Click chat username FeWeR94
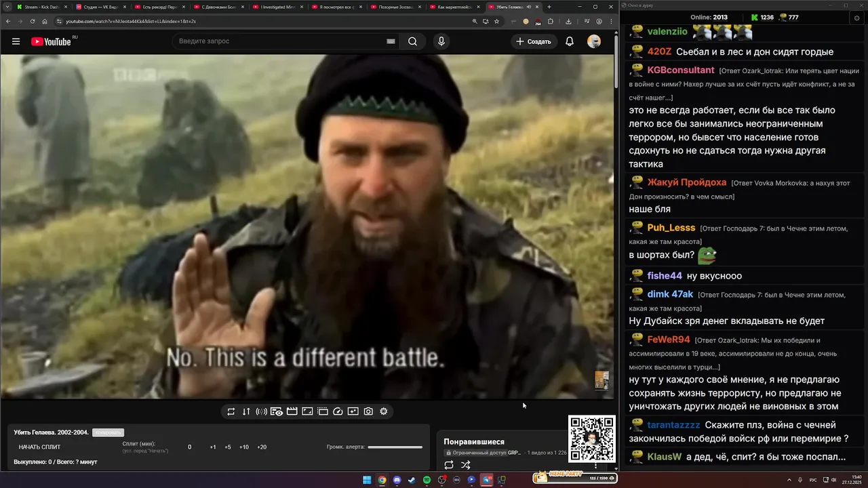Screen dimensions: 868x488 coord(669,340)
